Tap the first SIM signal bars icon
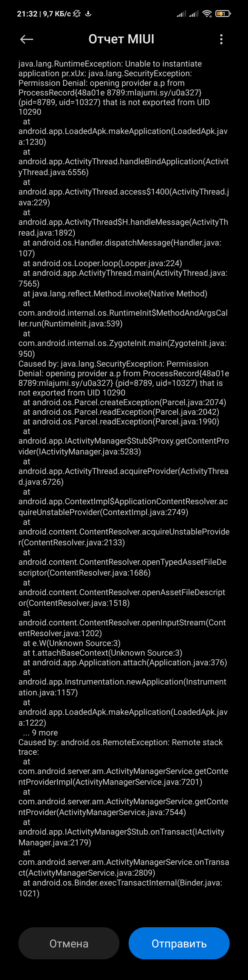 pyautogui.click(x=182, y=14)
